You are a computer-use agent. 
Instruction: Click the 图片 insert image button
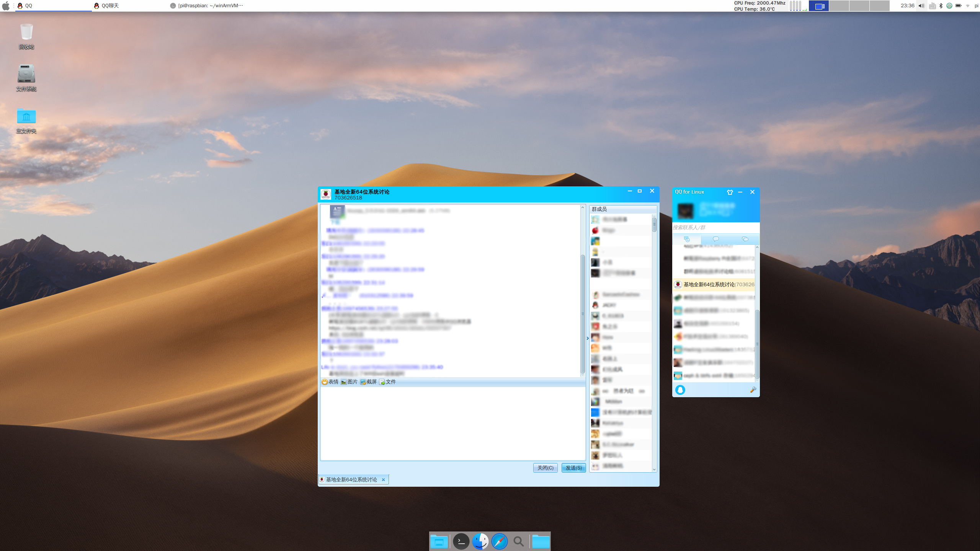pyautogui.click(x=349, y=382)
